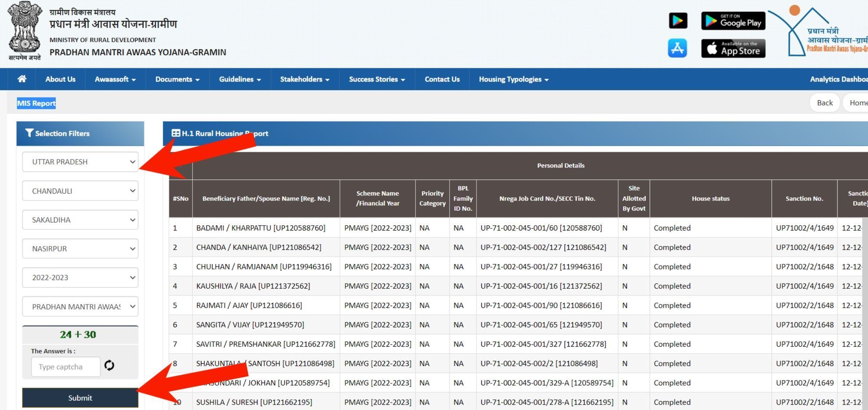Click the small Google Play triangle icon

[678, 20]
